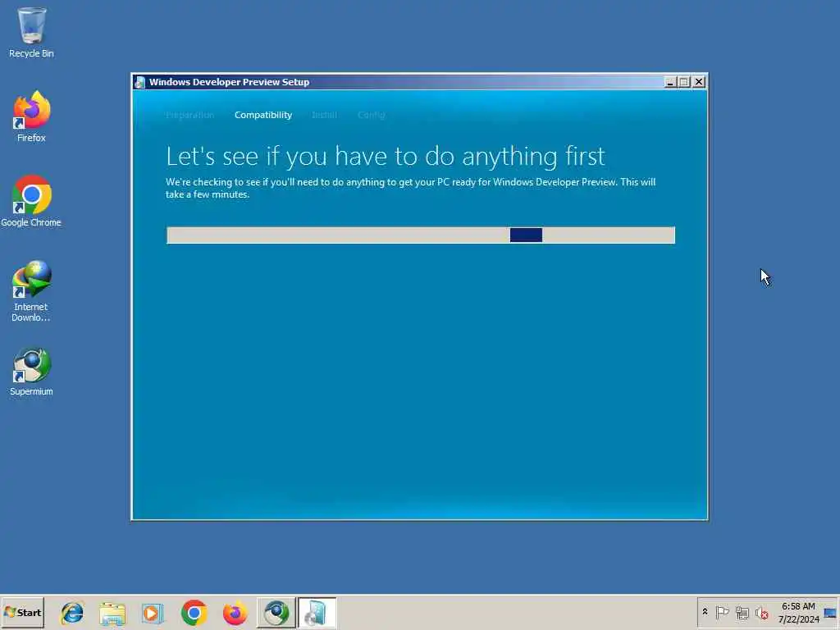
Task: Click the date 7/22/2024 in the tray
Action: click(798, 619)
